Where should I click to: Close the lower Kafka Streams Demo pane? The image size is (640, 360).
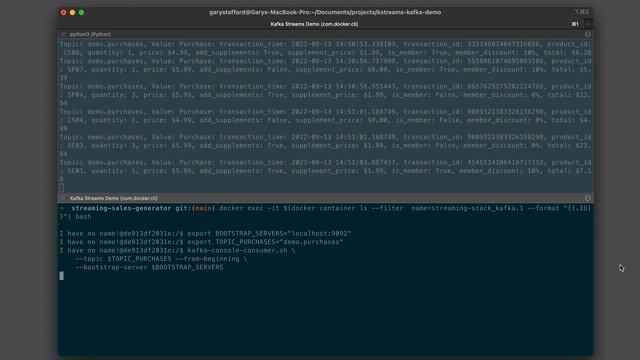63,198
